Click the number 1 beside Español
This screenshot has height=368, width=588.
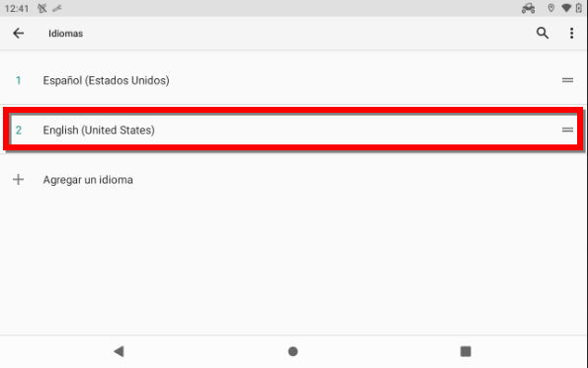[x=18, y=80]
